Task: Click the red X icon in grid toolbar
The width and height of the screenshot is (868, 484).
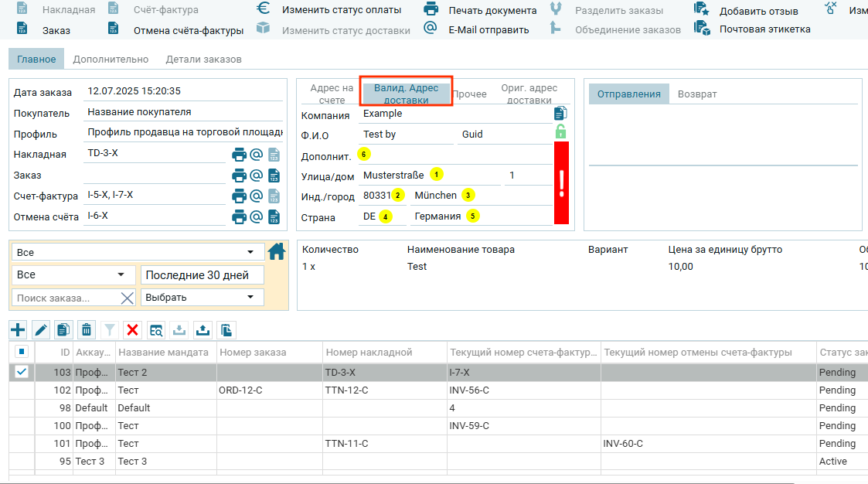Action: point(132,330)
